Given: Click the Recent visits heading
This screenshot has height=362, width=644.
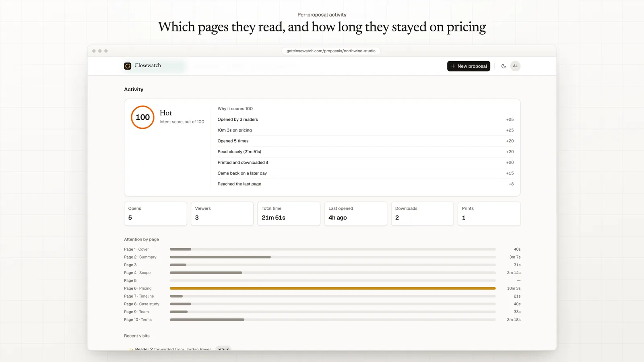Looking at the screenshot, I should [x=137, y=336].
